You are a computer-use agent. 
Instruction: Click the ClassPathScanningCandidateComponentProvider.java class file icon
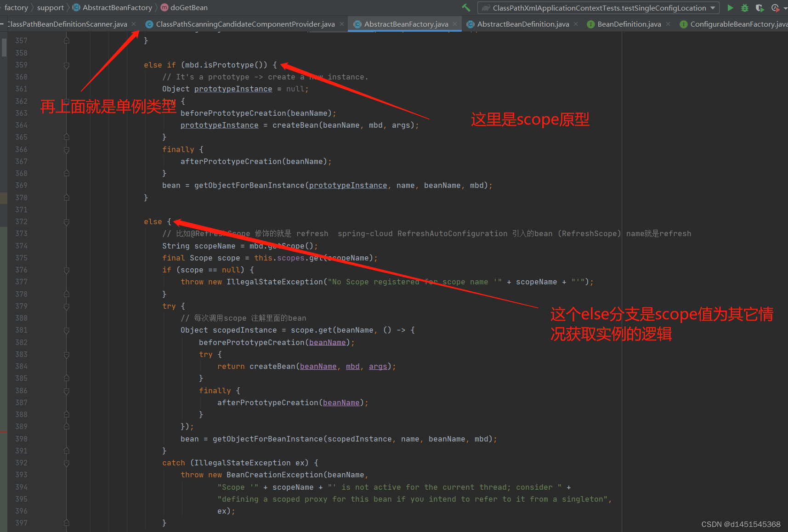[x=149, y=24]
